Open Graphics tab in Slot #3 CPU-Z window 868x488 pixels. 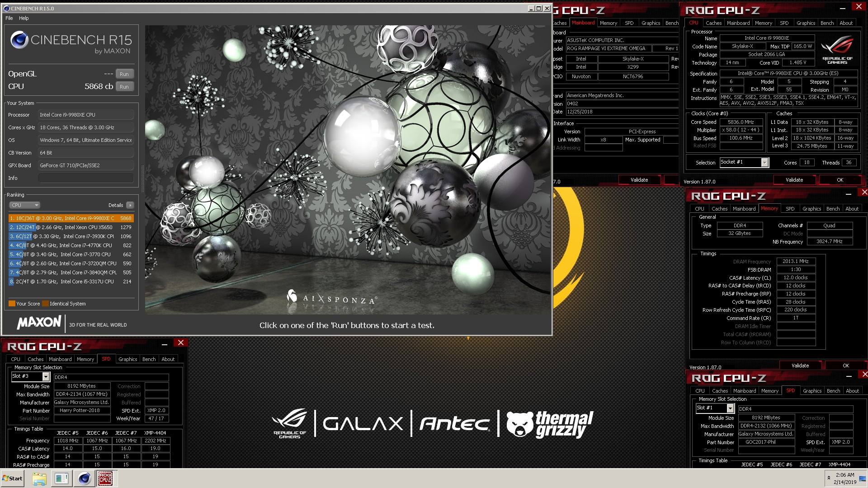pyautogui.click(x=128, y=359)
